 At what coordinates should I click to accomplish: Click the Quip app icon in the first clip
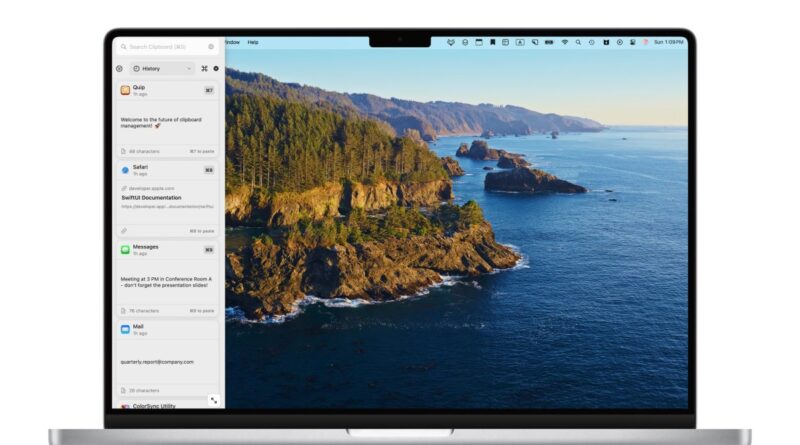pyautogui.click(x=125, y=90)
